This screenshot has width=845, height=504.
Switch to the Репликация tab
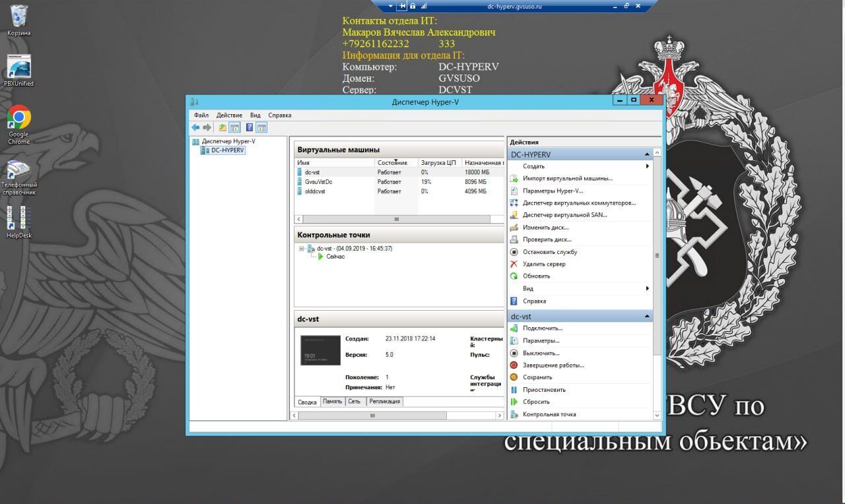[x=384, y=401]
